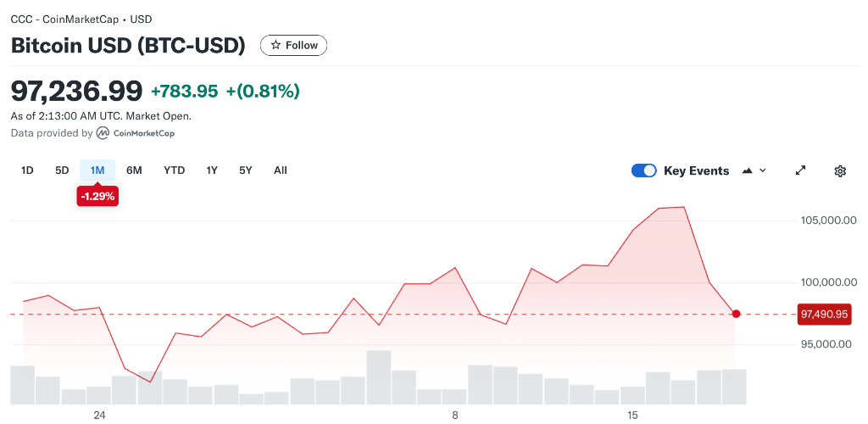Show the All time range
Screen dimensions: 868x424
click(281, 170)
